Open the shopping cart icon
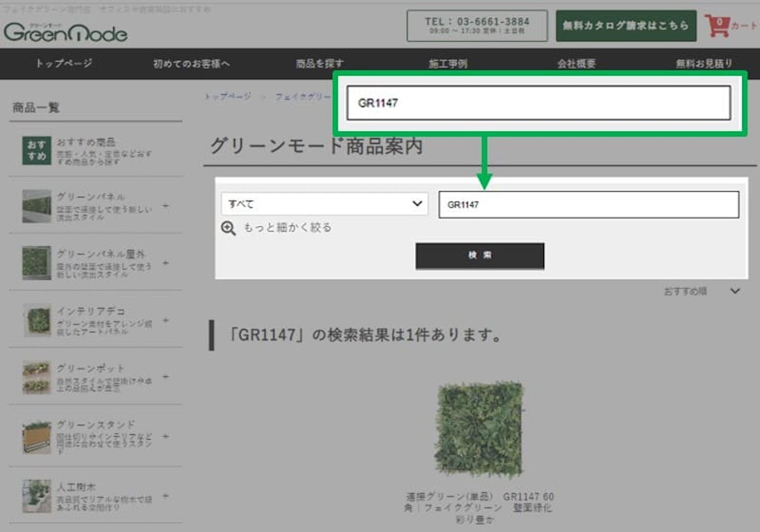760x532 pixels. tap(718, 26)
